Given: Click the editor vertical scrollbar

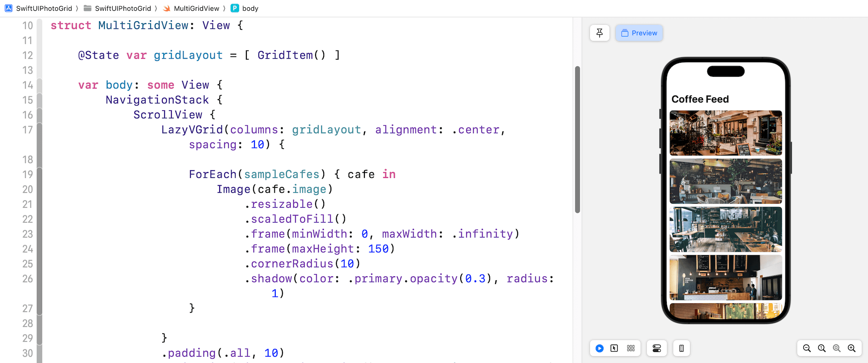Looking at the screenshot, I should pos(577,140).
